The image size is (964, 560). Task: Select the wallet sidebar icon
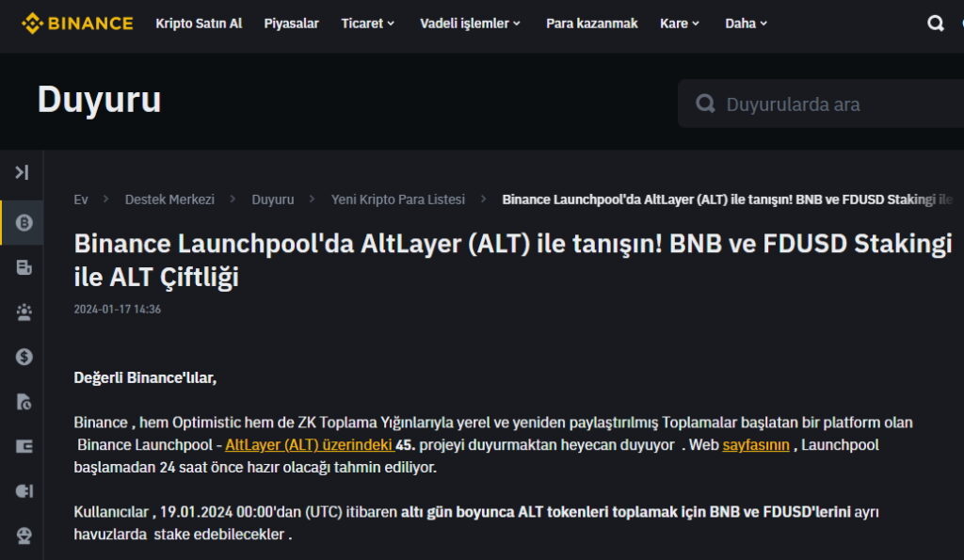[24, 446]
